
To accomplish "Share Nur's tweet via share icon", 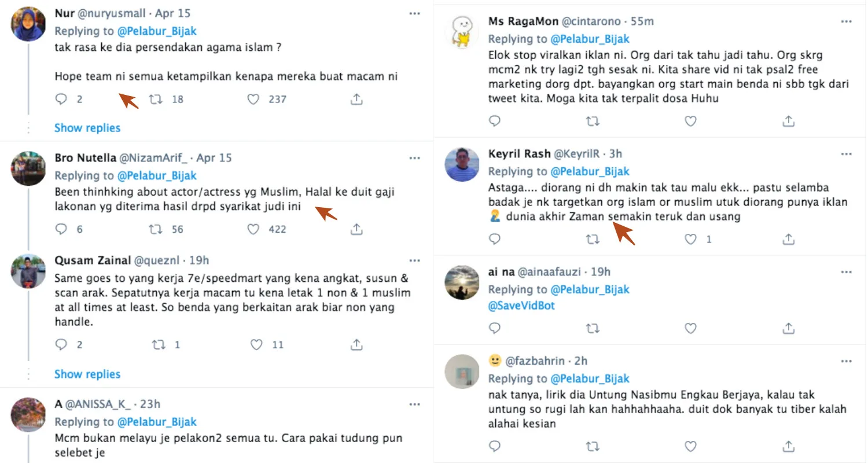I will (356, 100).
